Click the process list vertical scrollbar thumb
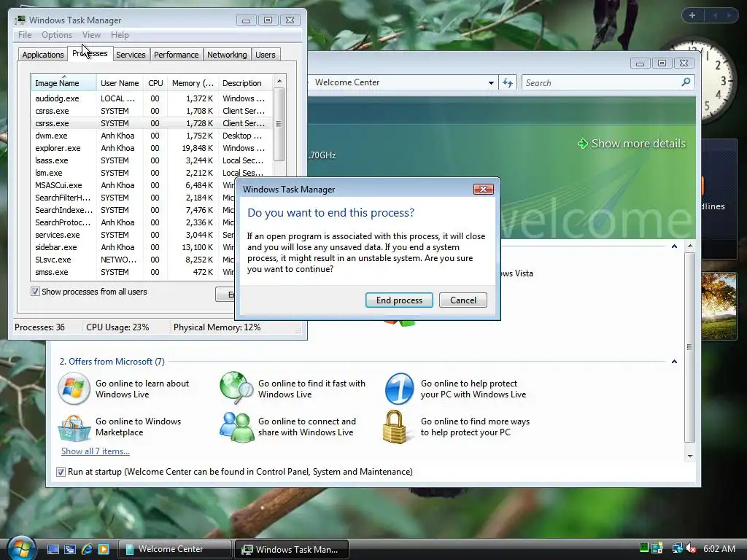 point(279,125)
